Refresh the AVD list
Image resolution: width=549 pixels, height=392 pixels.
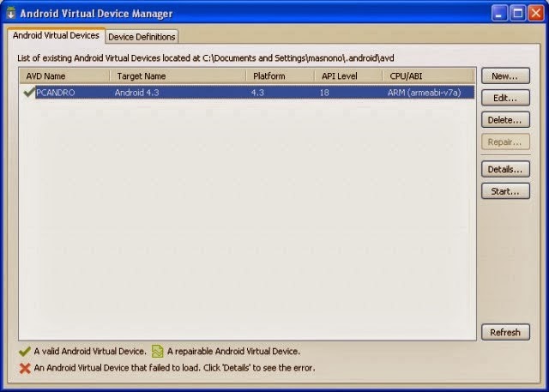point(505,332)
